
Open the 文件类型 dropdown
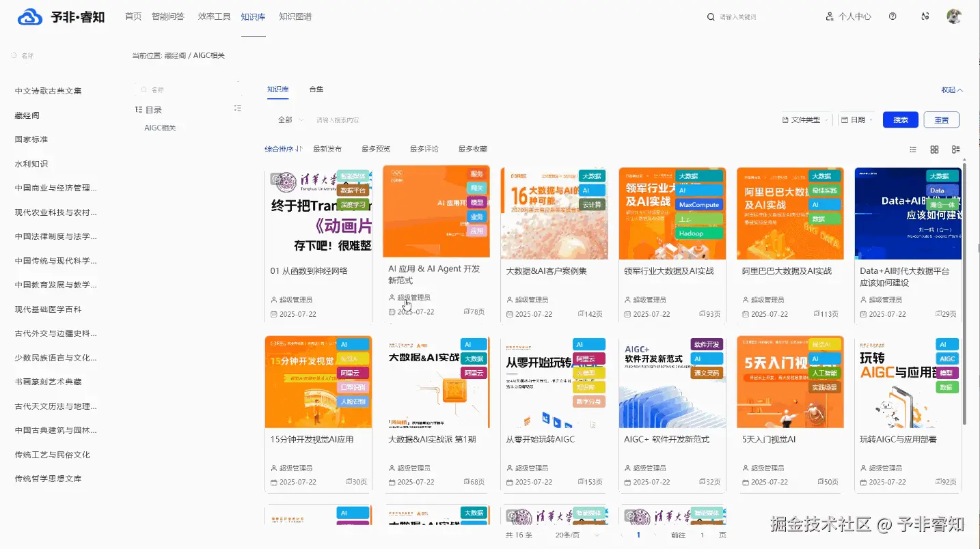coord(806,119)
